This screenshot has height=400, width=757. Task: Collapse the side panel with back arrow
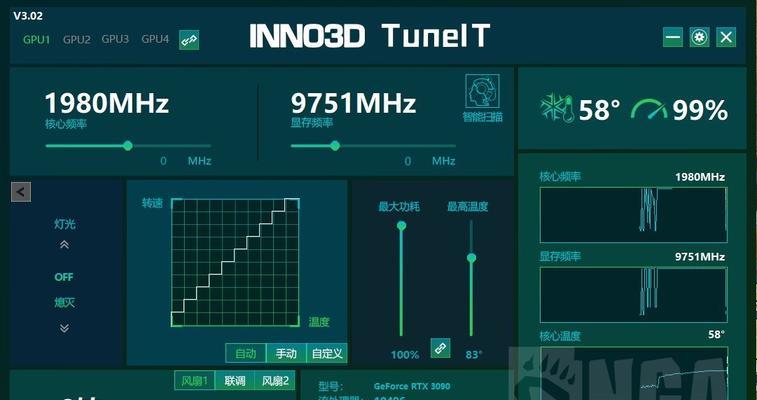pos(21,192)
